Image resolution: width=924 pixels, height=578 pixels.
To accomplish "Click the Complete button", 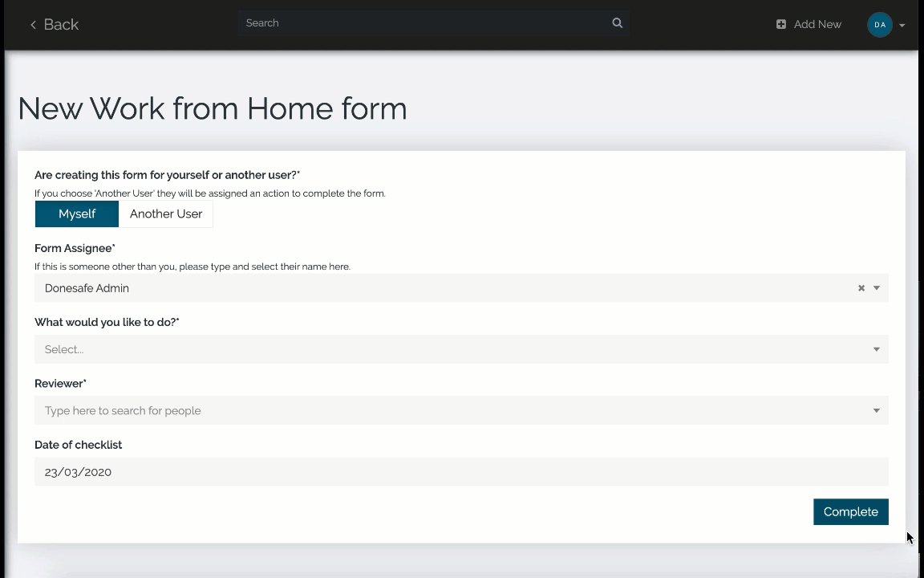I will pos(850,512).
